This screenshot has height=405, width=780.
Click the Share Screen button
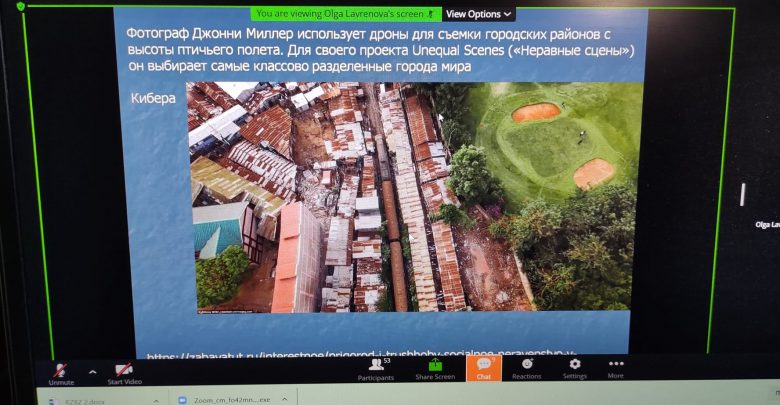click(x=435, y=370)
